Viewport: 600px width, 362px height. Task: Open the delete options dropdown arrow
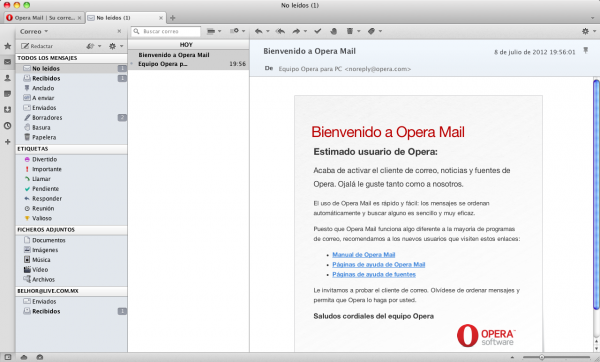pos(359,31)
